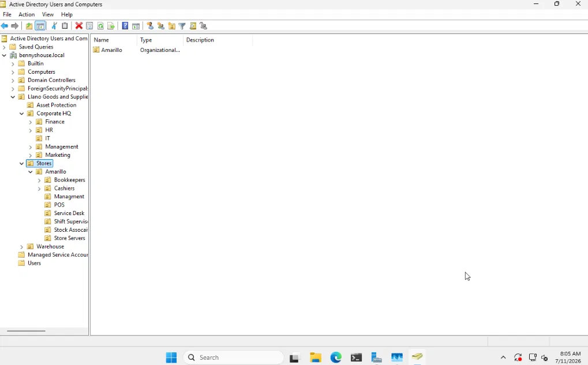588x365 pixels.
Task: Open the Help menu
Action: [67, 14]
